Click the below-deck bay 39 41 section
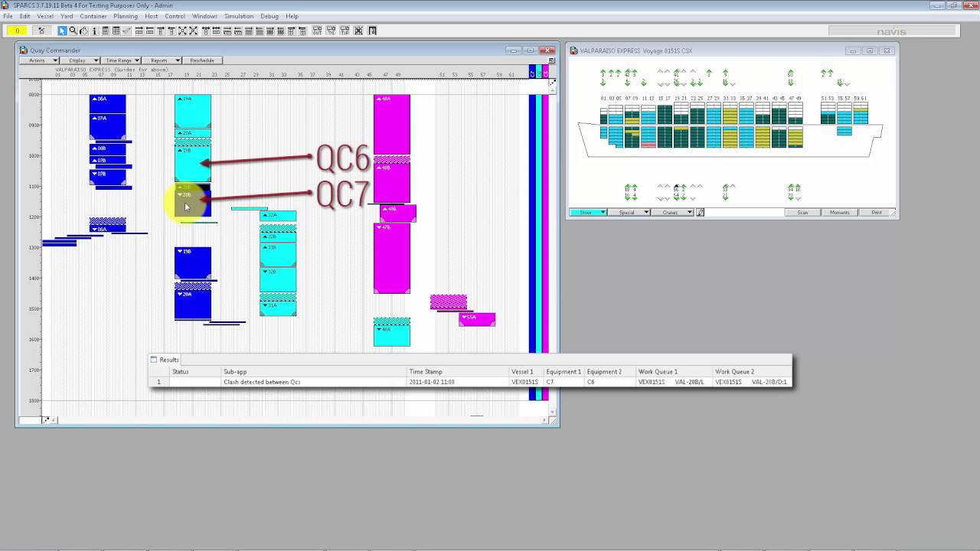The height and width of the screenshot is (551, 980). click(x=762, y=136)
